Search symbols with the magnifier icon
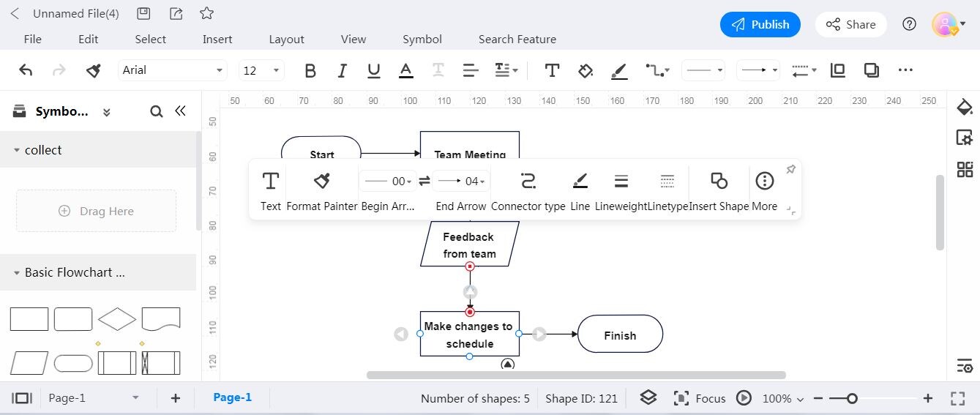Viewport: 980px width, 415px height. pyautogui.click(x=156, y=111)
